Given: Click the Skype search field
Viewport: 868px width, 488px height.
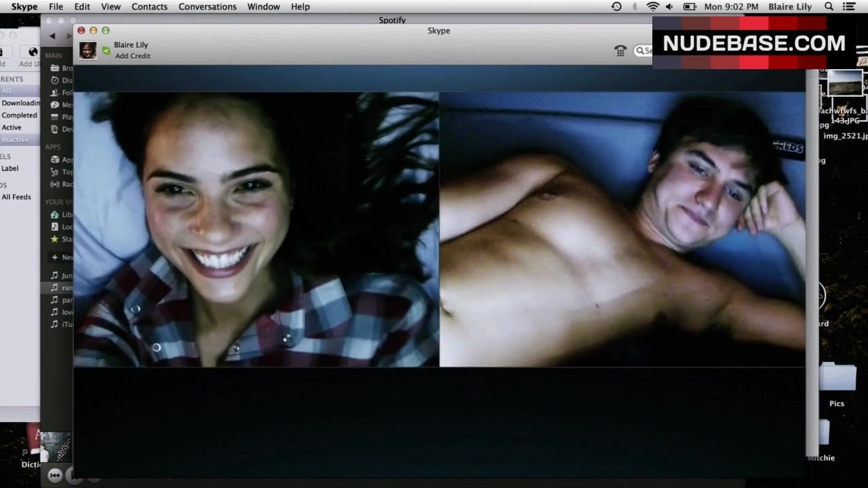Looking at the screenshot, I should [644, 51].
